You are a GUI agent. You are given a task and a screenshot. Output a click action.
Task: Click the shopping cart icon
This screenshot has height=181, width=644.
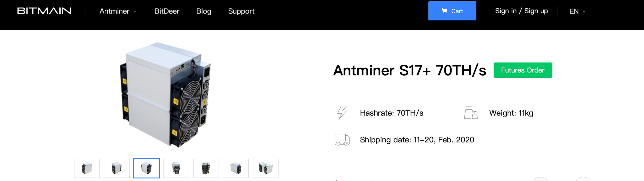click(x=444, y=11)
